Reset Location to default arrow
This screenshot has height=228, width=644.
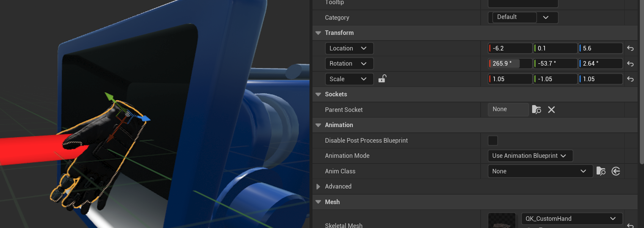coord(630,48)
